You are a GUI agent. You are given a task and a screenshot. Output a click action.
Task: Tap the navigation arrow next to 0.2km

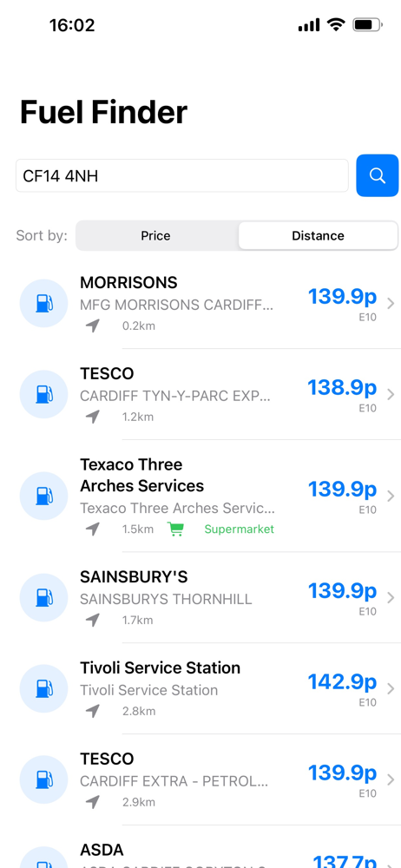coord(93,326)
